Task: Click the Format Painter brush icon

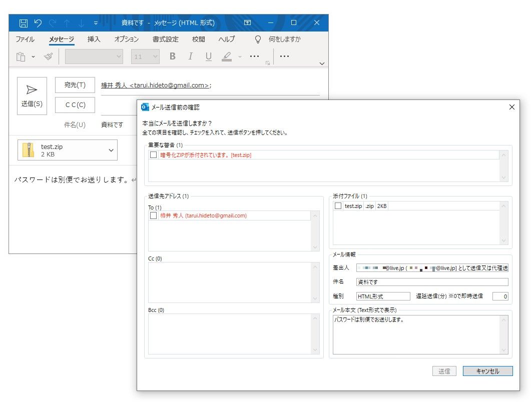Action: click(49, 56)
